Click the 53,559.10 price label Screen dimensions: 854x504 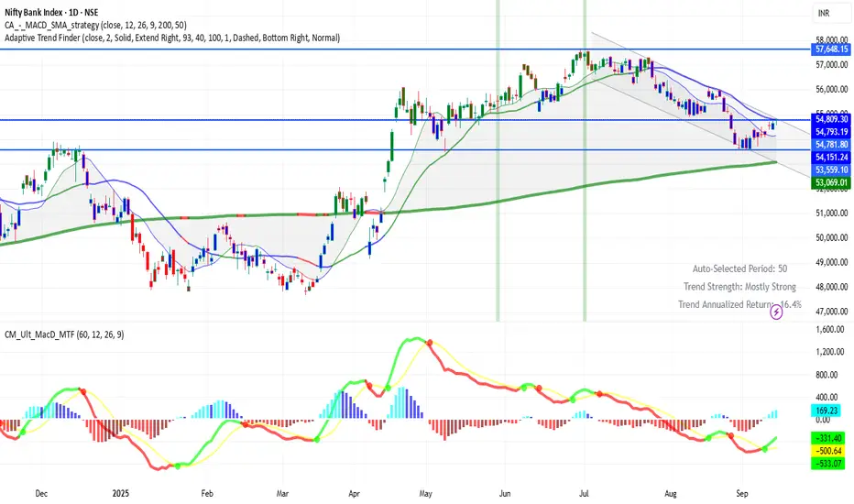pos(832,170)
